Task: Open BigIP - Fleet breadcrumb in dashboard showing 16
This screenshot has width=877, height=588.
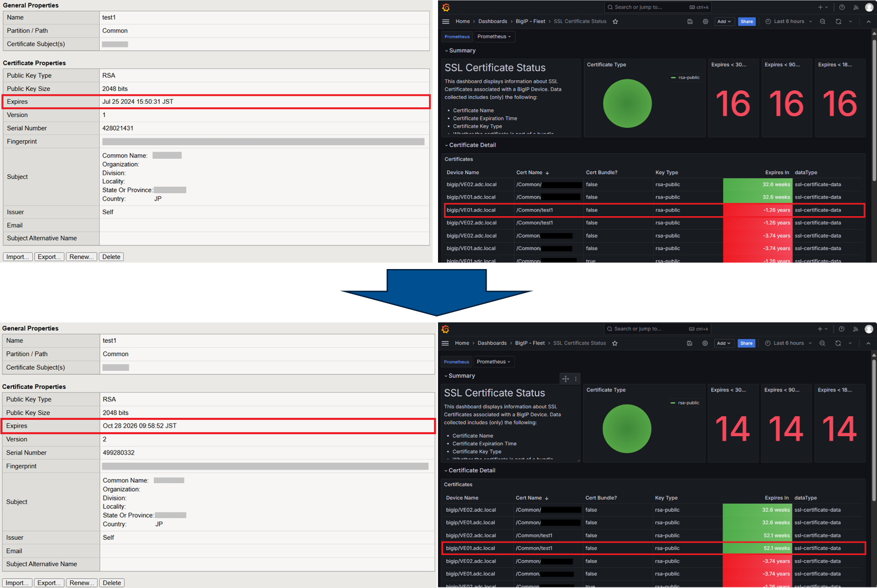Action: pos(530,21)
